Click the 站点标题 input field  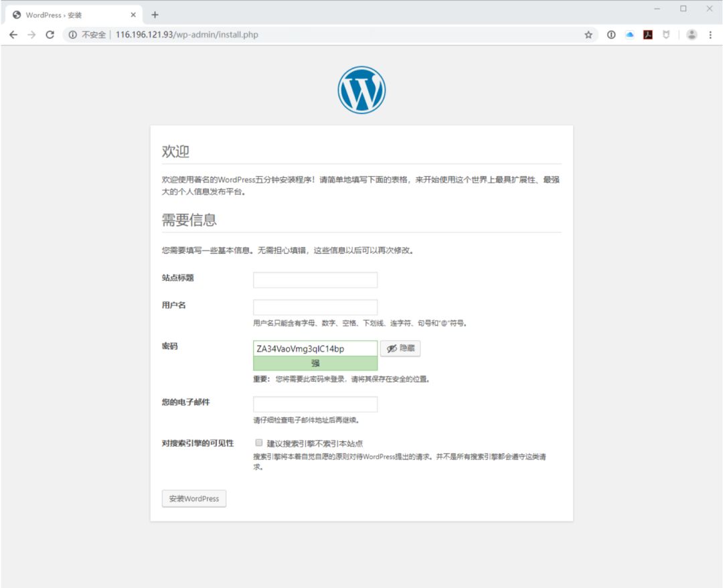[315, 280]
